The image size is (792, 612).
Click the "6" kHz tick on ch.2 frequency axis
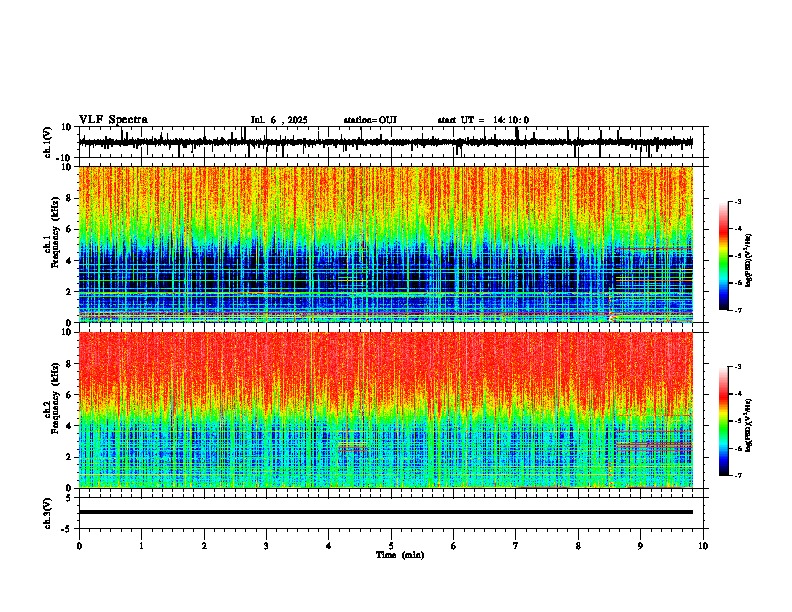tap(70, 395)
